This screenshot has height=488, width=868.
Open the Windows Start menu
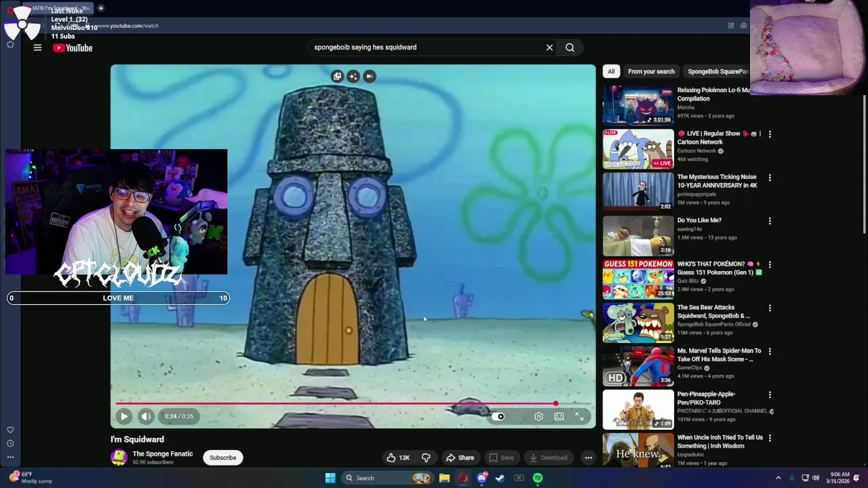click(330, 478)
